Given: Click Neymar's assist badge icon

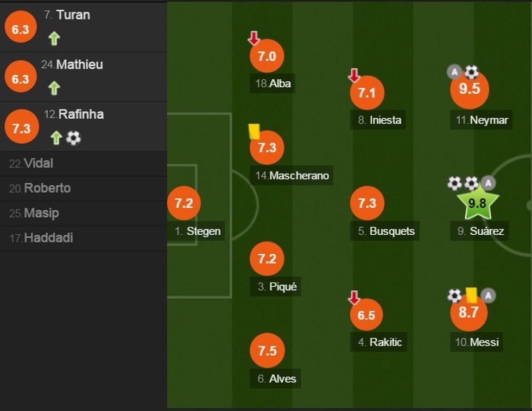Looking at the screenshot, I should (x=454, y=72).
